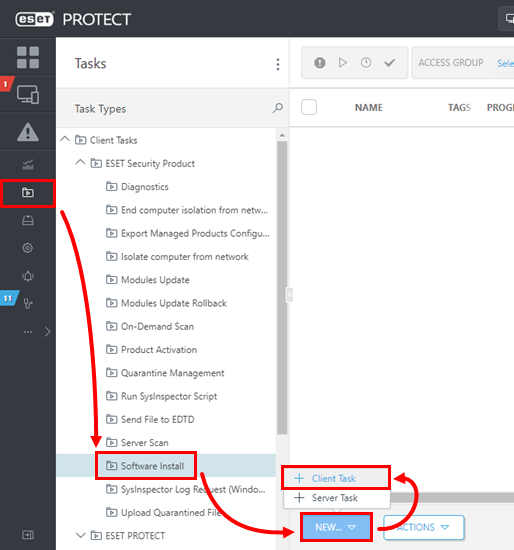Click the task tree vertical scrollbar
The height and width of the screenshot is (550, 514).
(282, 288)
